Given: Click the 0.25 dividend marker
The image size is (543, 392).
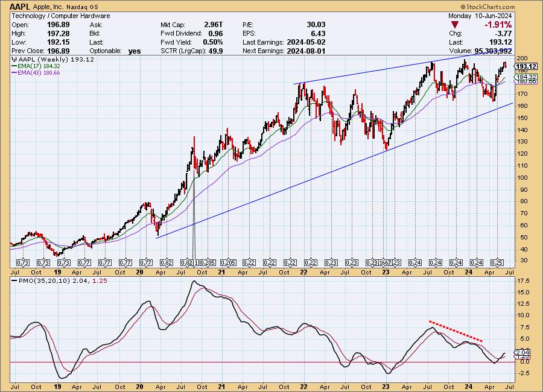Looking at the screenshot, I should [x=497, y=263].
